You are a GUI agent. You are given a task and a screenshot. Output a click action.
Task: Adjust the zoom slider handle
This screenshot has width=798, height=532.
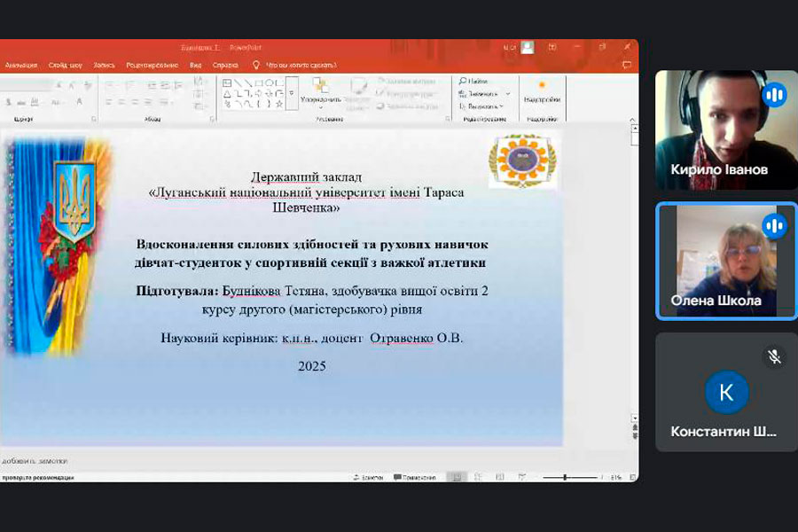(x=565, y=477)
